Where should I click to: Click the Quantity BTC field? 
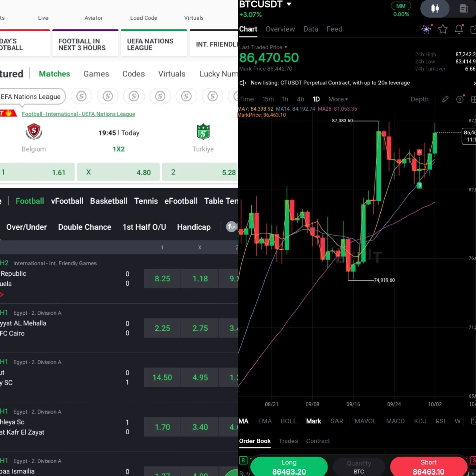tap(359, 467)
